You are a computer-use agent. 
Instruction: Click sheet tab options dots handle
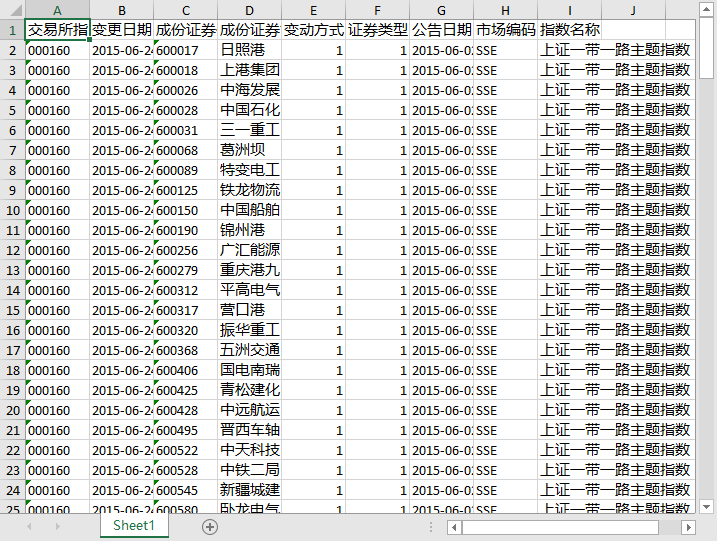click(x=431, y=527)
